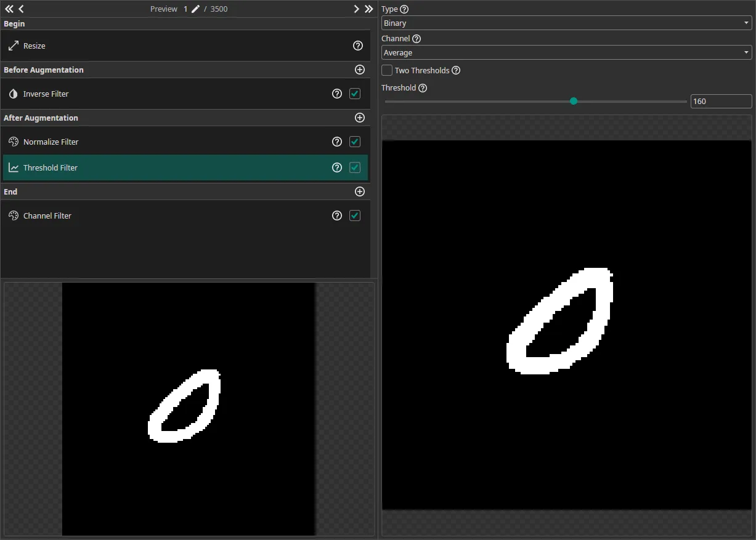This screenshot has height=540, width=756.
Task: Disable the Inverse Filter checkbox
Action: [x=355, y=94]
